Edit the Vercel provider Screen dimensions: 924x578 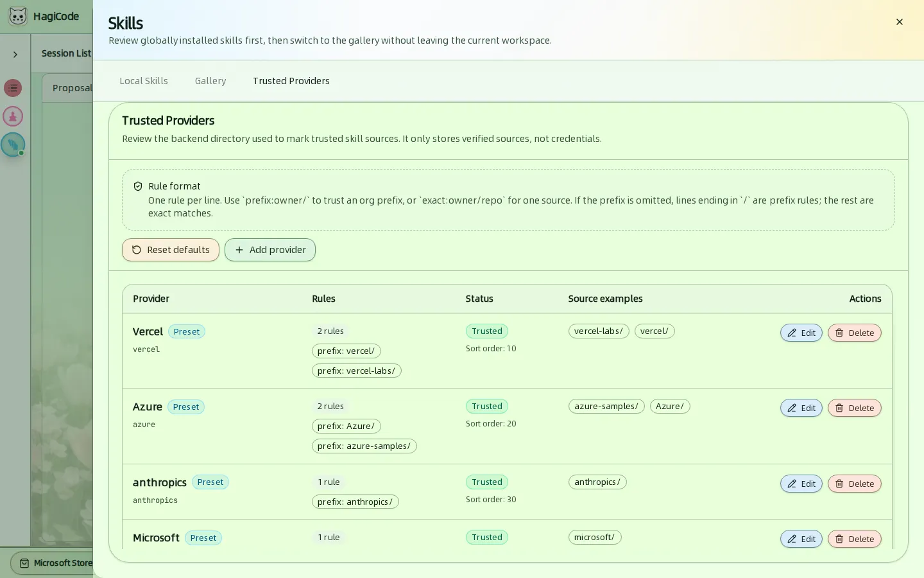pyautogui.click(x=801, y=333)
